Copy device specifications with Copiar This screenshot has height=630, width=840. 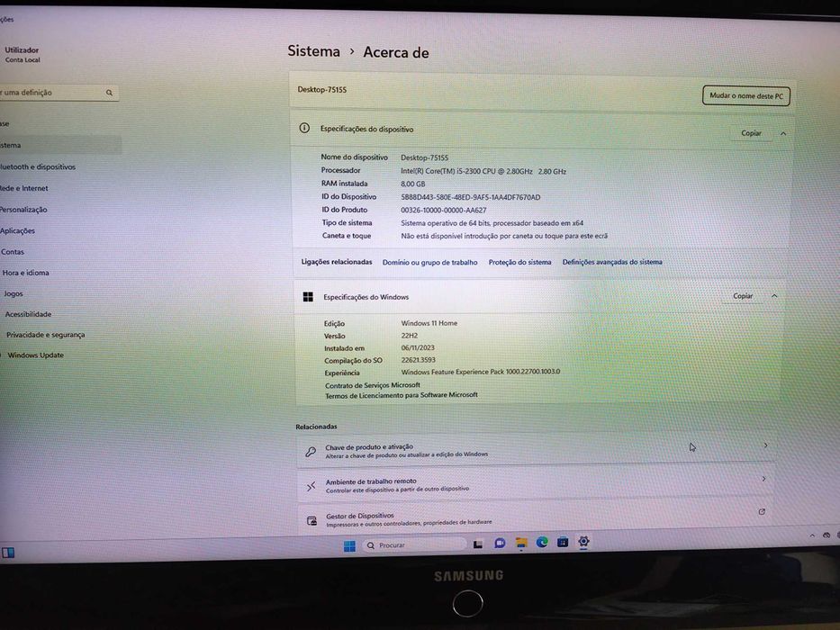click(751, 133)
